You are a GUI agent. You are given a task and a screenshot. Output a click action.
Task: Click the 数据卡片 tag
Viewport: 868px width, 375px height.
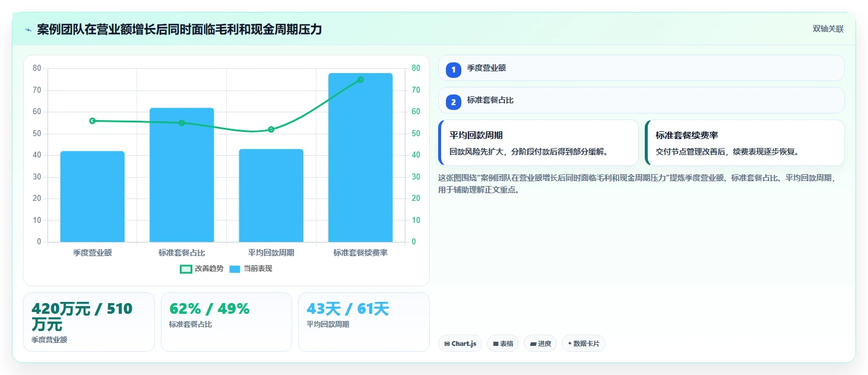tap(584, 344)
